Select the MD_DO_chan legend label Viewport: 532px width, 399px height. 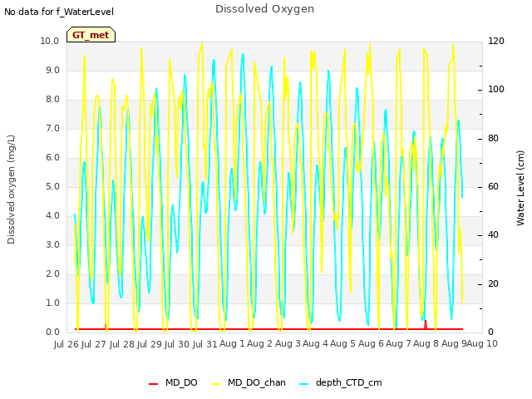pyautogui.click(x=257, y=382)
